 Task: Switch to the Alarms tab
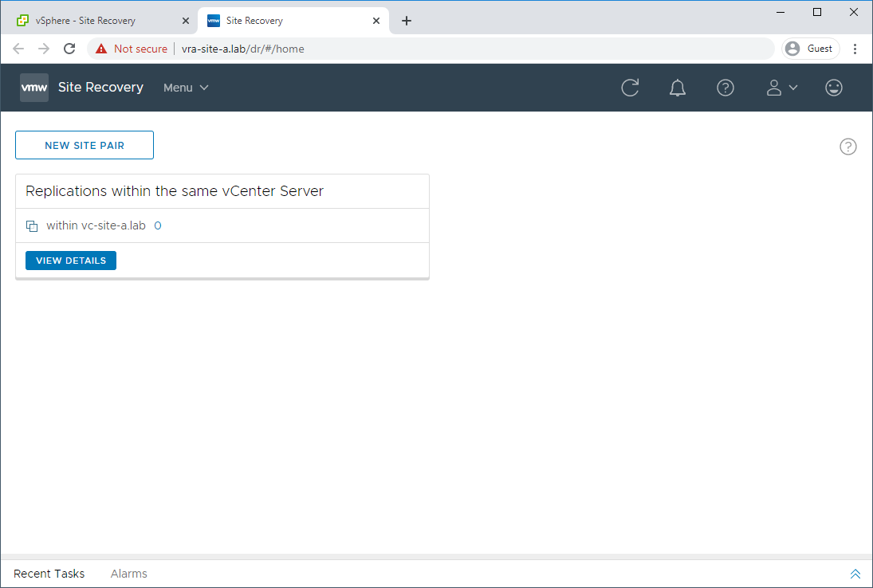coord(128,574)
